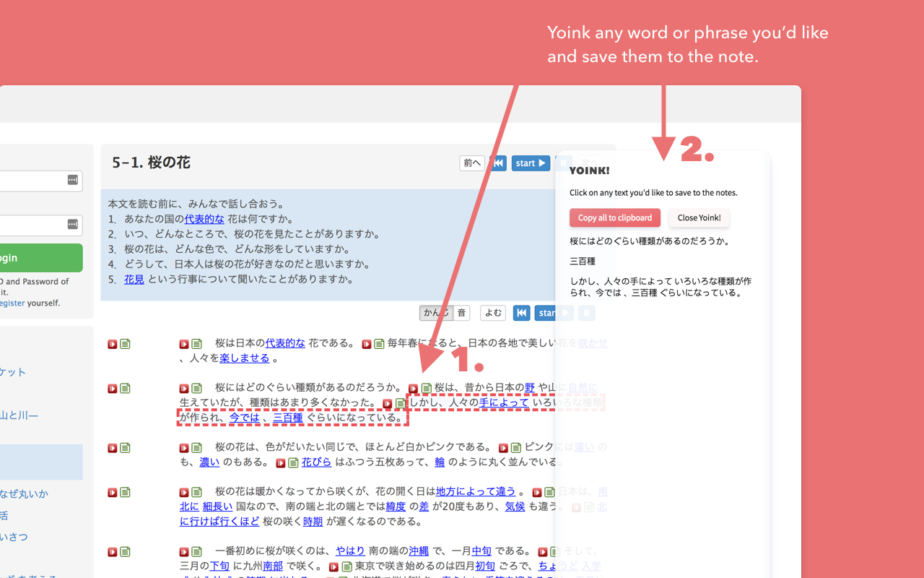Open なぜ丸いか from the sidebar
The height and width of the screenshot is (578, 924).
[23, 493]
